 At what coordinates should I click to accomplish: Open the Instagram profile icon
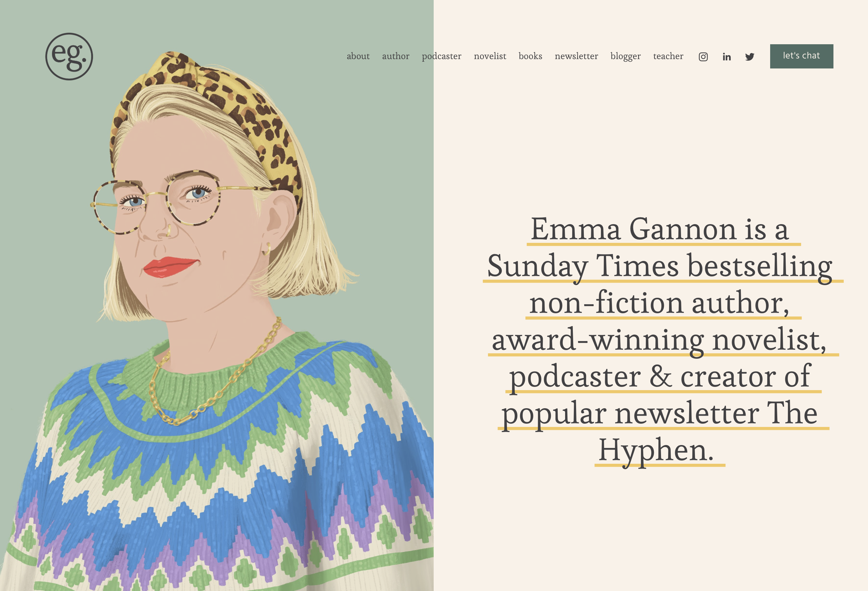pos(703,57)
